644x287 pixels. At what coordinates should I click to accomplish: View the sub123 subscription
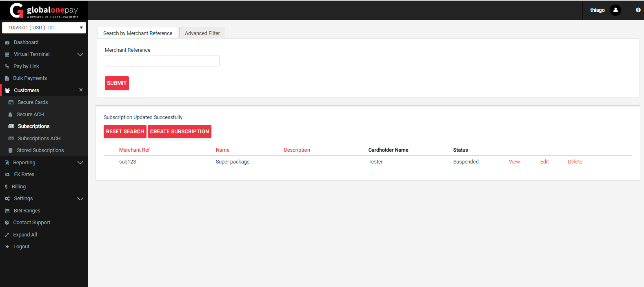coord(514,162)
